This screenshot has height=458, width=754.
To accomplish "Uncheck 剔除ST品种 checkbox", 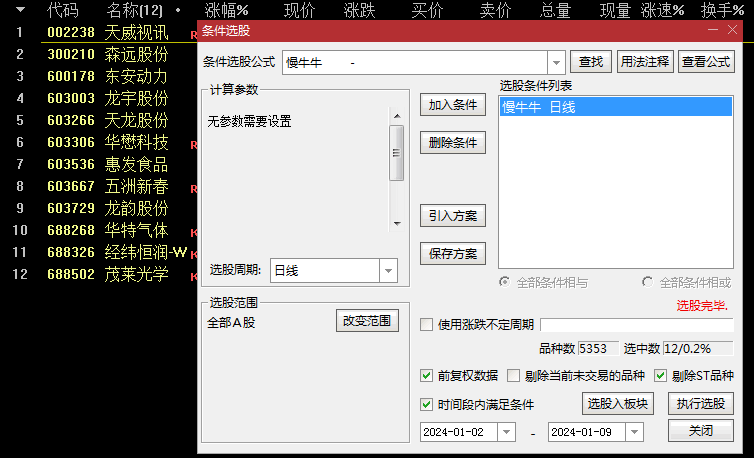I will coord(661,375).
